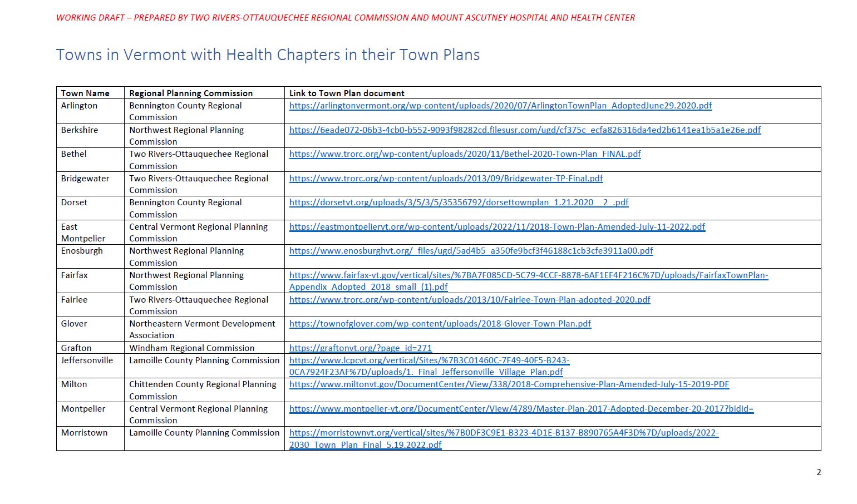
Task: Click the Glover 2018 Town Plan link
Action: click(440, 324)
